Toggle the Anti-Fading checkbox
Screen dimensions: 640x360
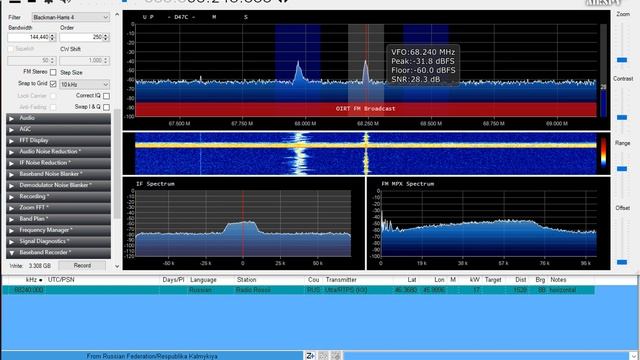[53, 107]
